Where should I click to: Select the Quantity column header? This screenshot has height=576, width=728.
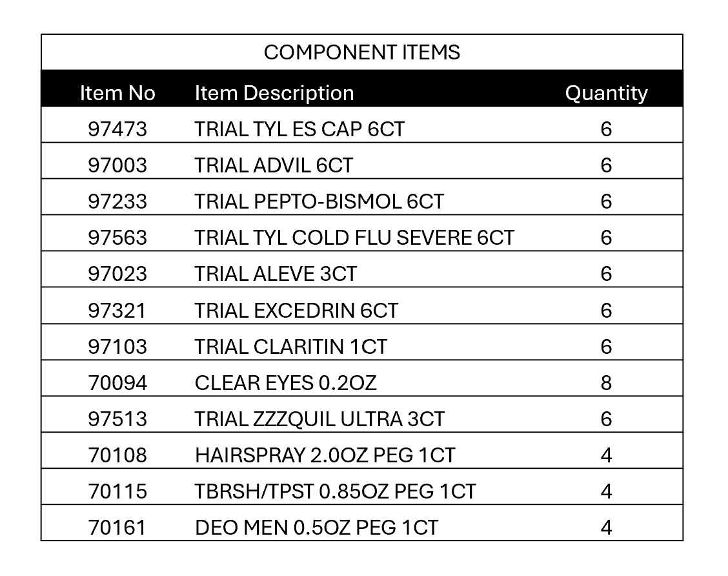click(x=606, y=93)
